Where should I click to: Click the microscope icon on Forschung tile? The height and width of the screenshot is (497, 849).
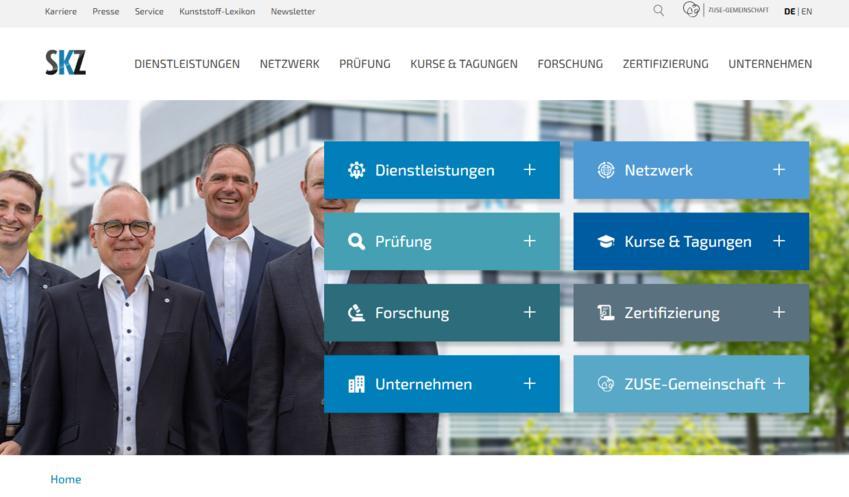[x=356, y=313]
